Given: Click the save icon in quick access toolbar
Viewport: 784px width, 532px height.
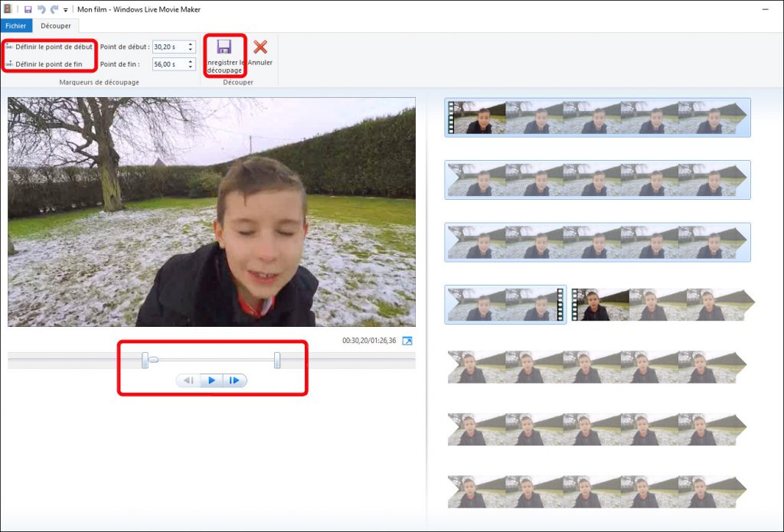Looking at the screenshot, I should coord(28,9).
